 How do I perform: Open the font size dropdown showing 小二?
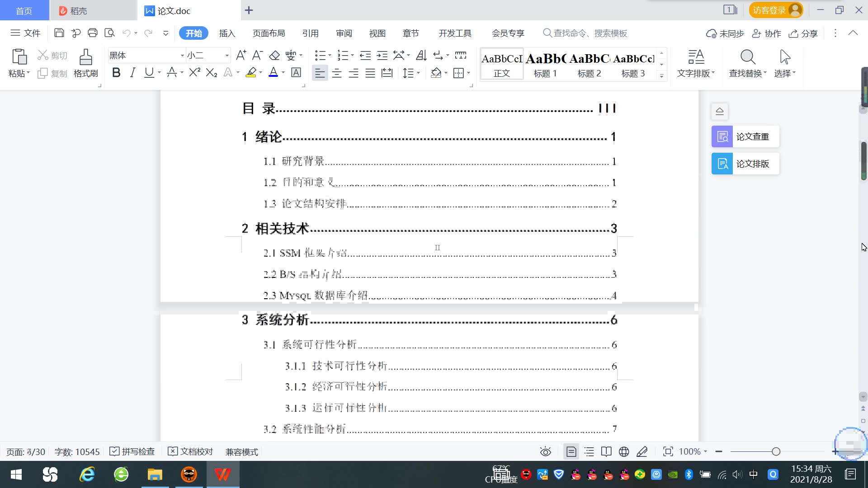pos(227,56)
